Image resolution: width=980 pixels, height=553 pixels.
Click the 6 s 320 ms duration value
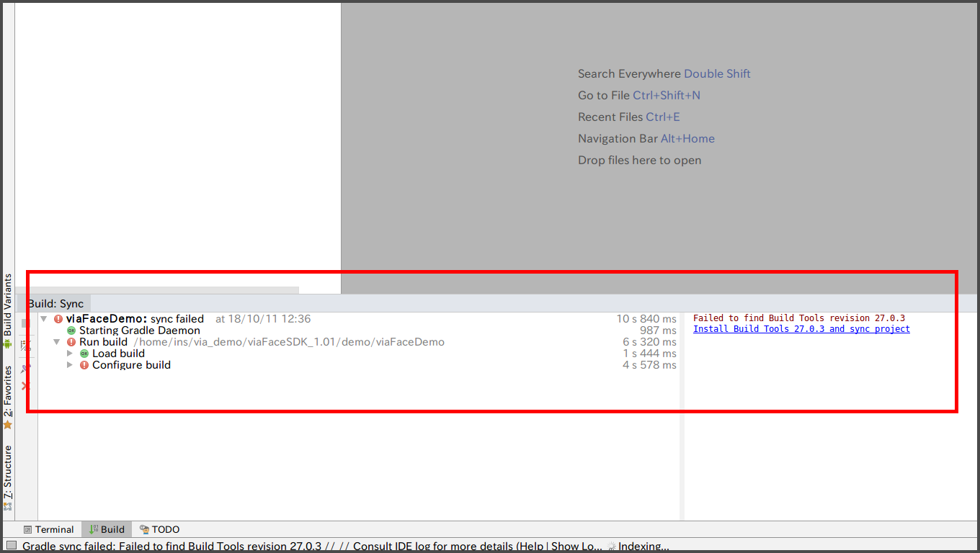click(x=650, y=342)
